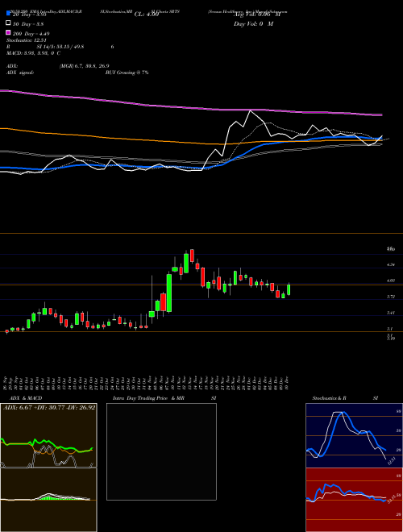
Task: Click the last green candlestick on the right
Action: pyautogui.click(x=289, y=289)
